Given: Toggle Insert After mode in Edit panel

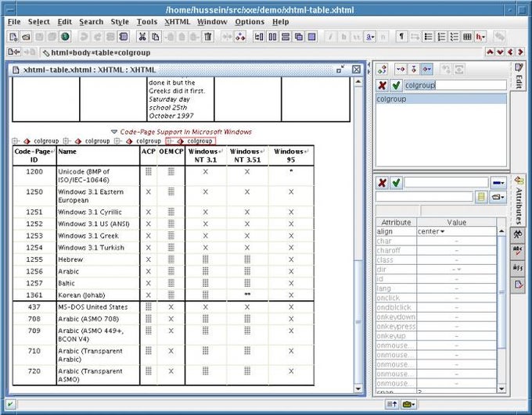Looking at the screenshot, I should point(426,69).
